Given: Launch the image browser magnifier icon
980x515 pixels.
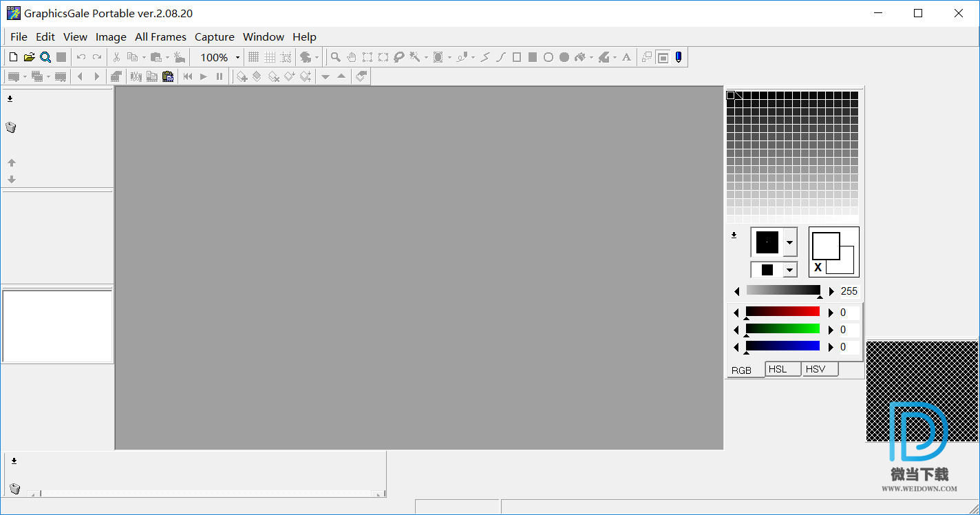Looking at the screenshot, I should pyautogui.click(x=45, y=57).
